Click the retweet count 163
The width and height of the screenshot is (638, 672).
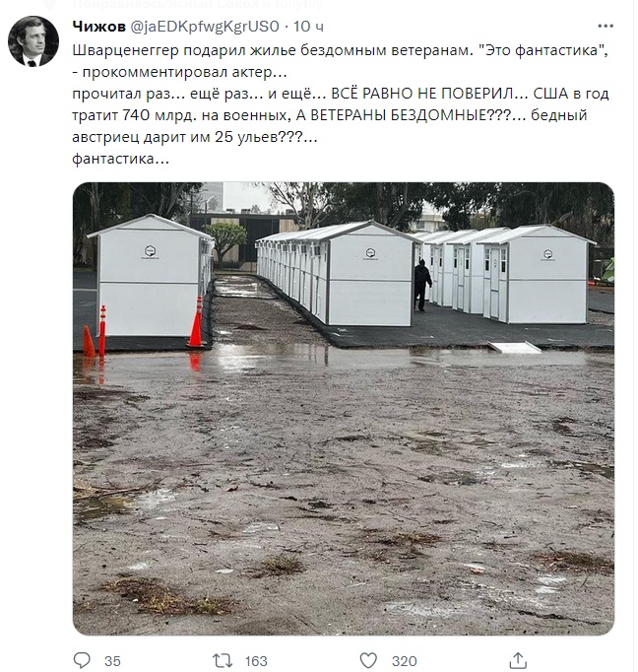256,661
